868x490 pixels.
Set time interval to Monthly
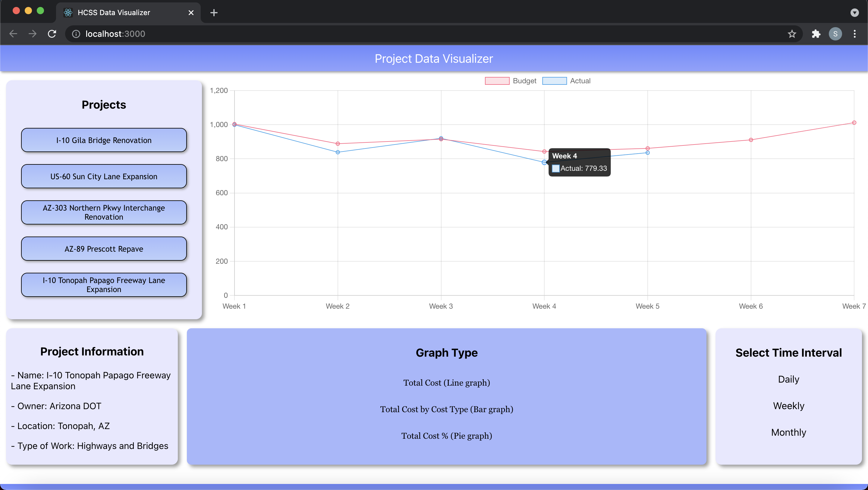point(788,432)
